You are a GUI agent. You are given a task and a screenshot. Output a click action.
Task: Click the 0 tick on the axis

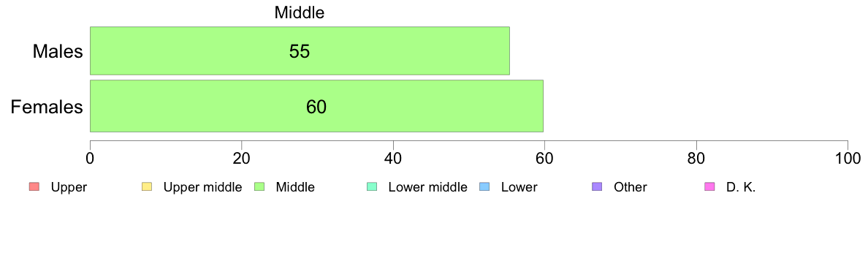pyautogui.click(x=90, y=159)
